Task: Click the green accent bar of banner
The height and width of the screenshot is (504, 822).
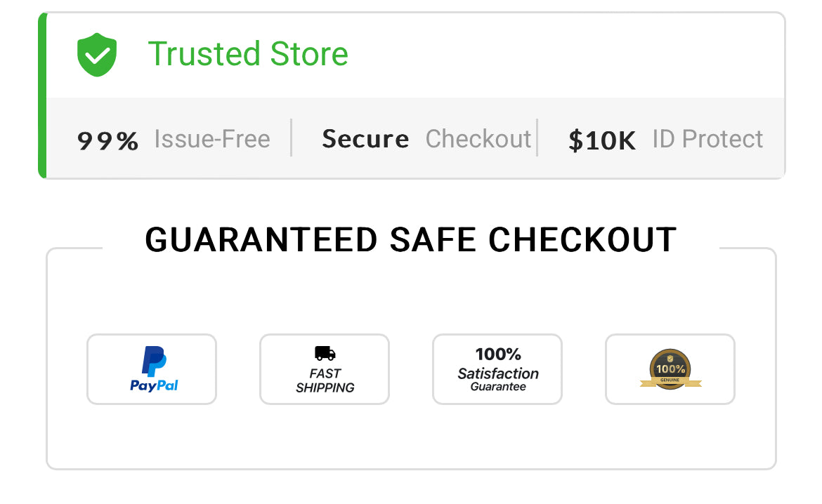Action: click(42, 95)
